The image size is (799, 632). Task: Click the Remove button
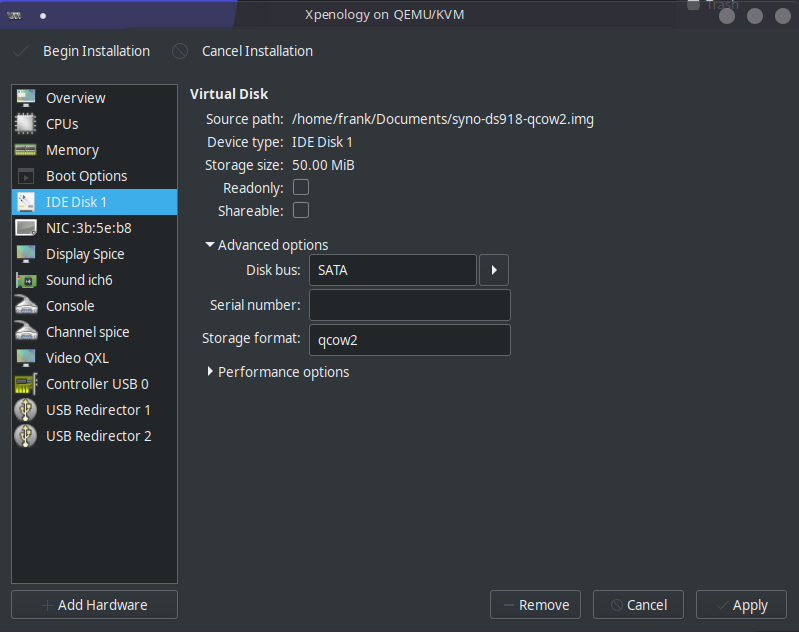[x=535, y=604]
